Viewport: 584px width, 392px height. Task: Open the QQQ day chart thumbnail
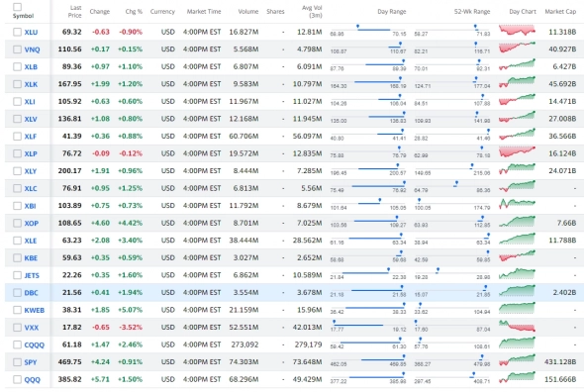518,377
